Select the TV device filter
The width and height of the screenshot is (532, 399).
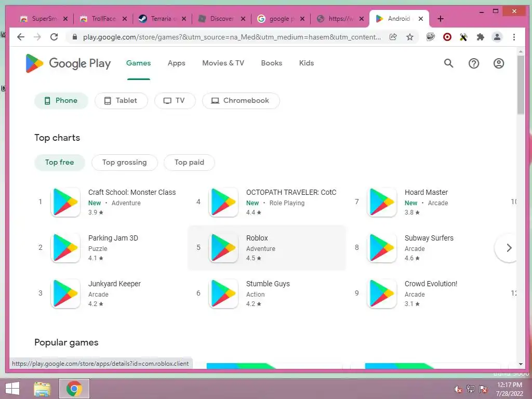coord(175,101)
